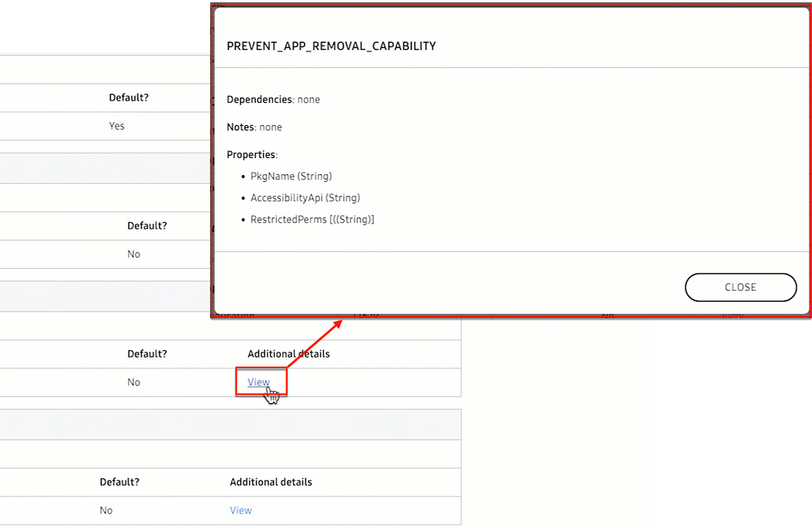
Task: Click Additional details header above the bottom View link
Action: pos(270,482)
